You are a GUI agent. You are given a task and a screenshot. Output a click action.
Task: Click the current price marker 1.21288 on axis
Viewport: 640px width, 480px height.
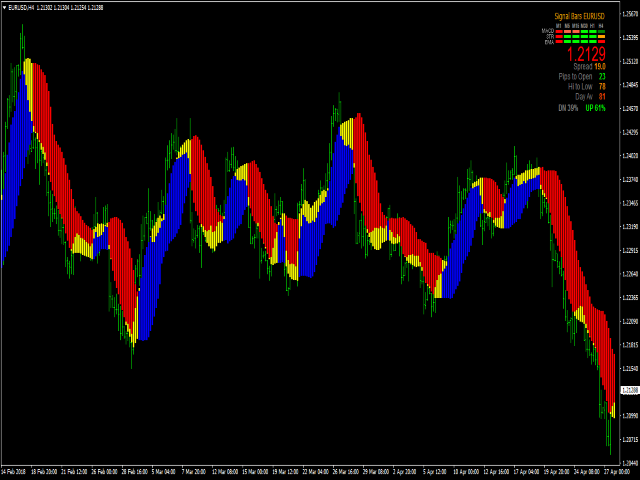(x=630, y=391)
